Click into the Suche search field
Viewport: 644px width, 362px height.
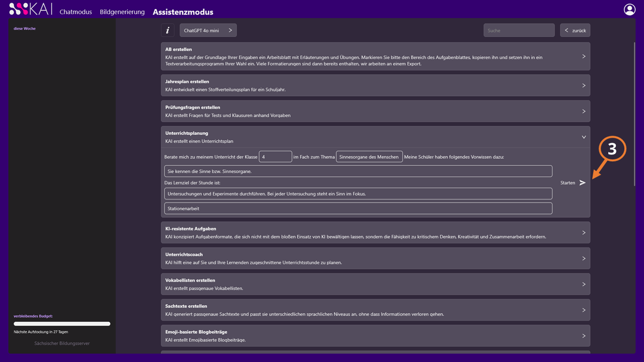(519, 30)
